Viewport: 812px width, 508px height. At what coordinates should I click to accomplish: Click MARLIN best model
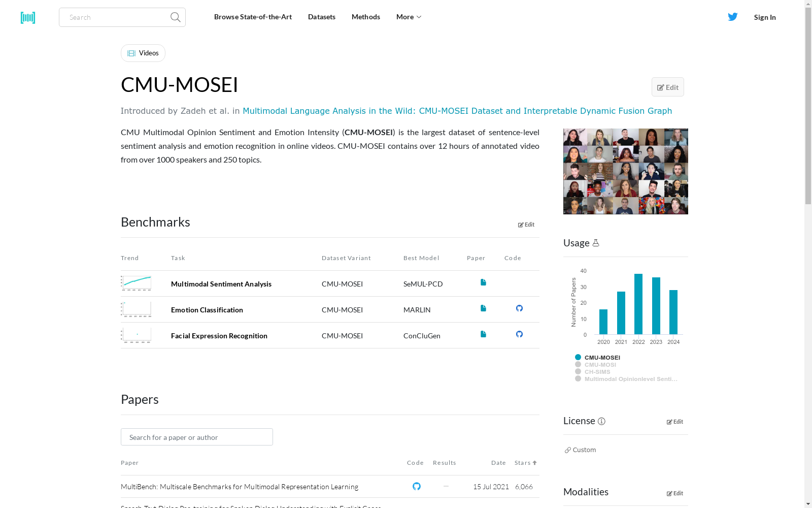(x=417, y=310)
